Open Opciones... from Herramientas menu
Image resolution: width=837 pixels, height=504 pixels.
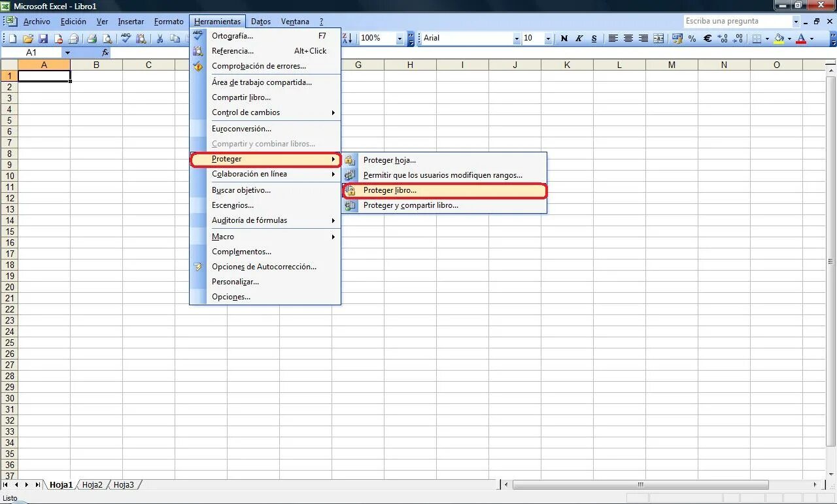(x=265, y=297)
